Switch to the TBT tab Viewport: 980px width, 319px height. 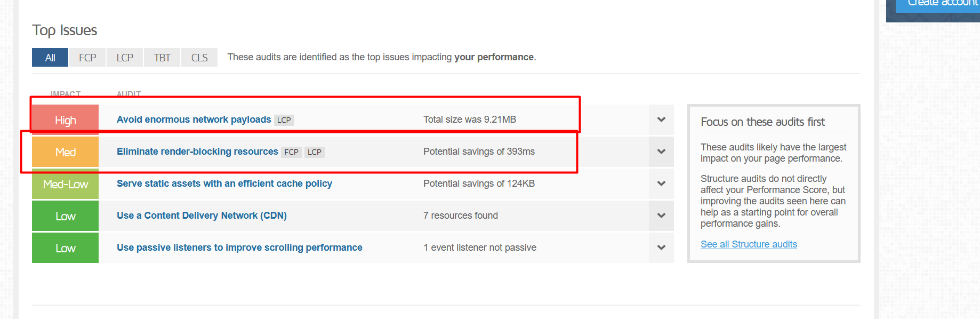pyautogui.click(x=162, y=58)
